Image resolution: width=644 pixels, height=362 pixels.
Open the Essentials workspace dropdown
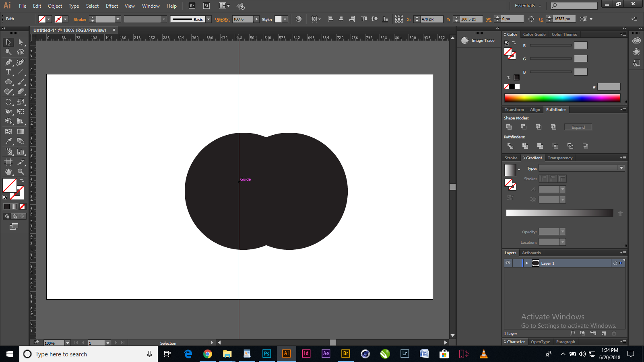point(528,6)
